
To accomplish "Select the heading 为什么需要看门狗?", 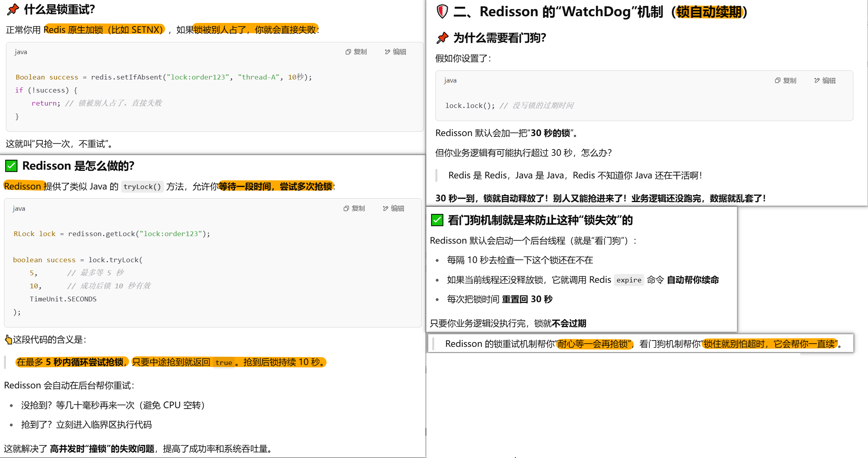I will [500, 38].
